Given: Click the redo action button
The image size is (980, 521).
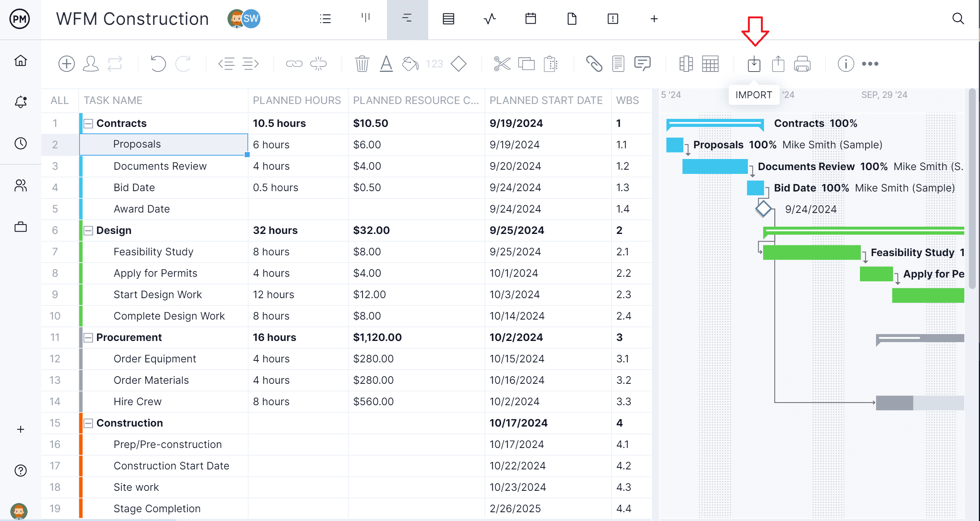Looking at the screenshot, I should (184, 63).
